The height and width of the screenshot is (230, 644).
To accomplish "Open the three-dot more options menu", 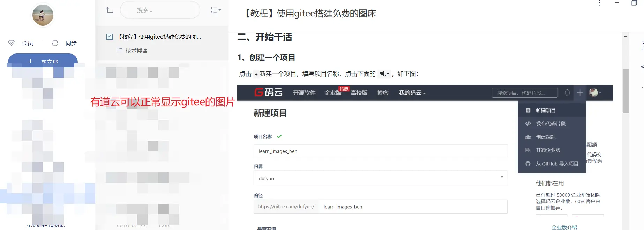I will click(x=599, y=3).
